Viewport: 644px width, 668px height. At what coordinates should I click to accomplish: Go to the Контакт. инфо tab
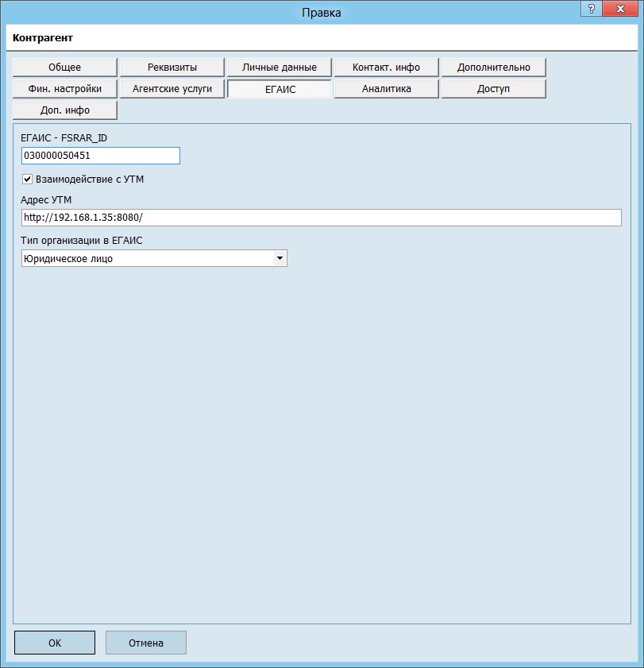386,68
